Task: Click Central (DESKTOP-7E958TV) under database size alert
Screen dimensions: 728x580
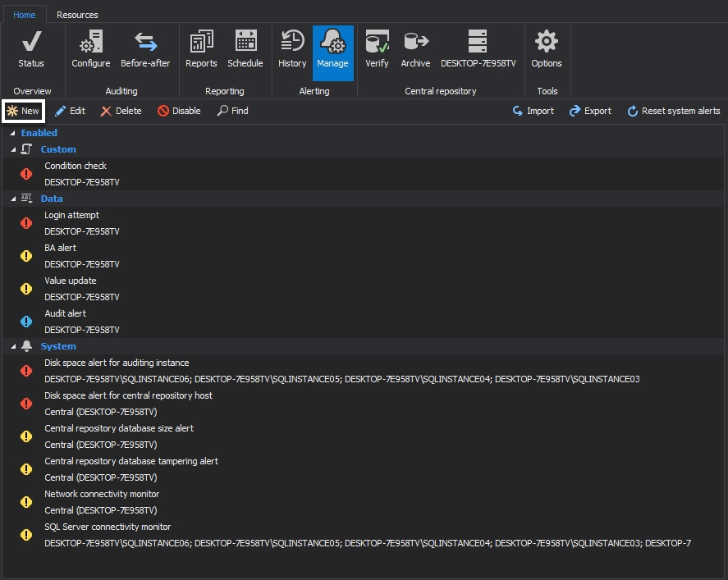Action: pyautogui.click(x=101, y=445)
